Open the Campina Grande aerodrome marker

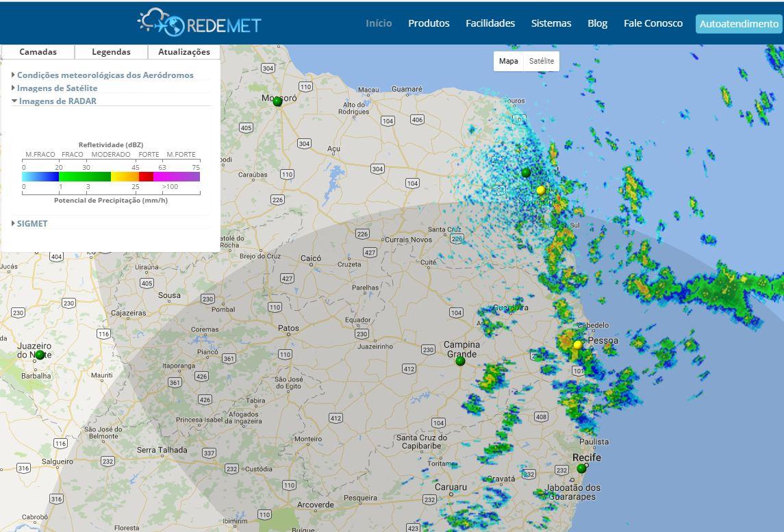pos(460,361)
